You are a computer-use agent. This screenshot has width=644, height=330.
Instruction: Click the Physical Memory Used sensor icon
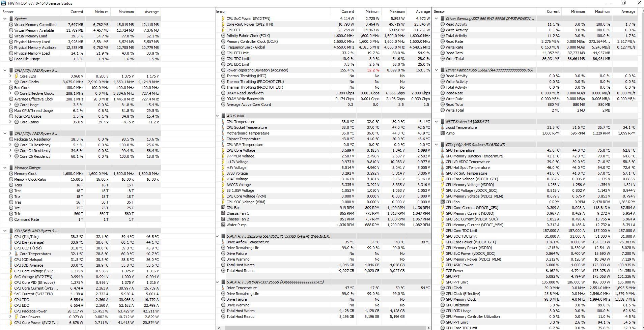(x=11, y=42)
